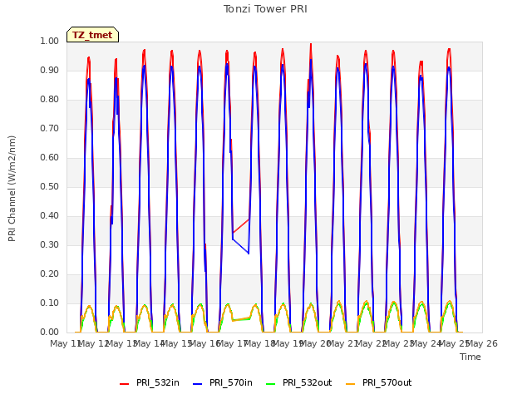Screen dimensions: 532x399
Task: Click the PRI Channel y-axis label
Action: (x=12, y=189)
